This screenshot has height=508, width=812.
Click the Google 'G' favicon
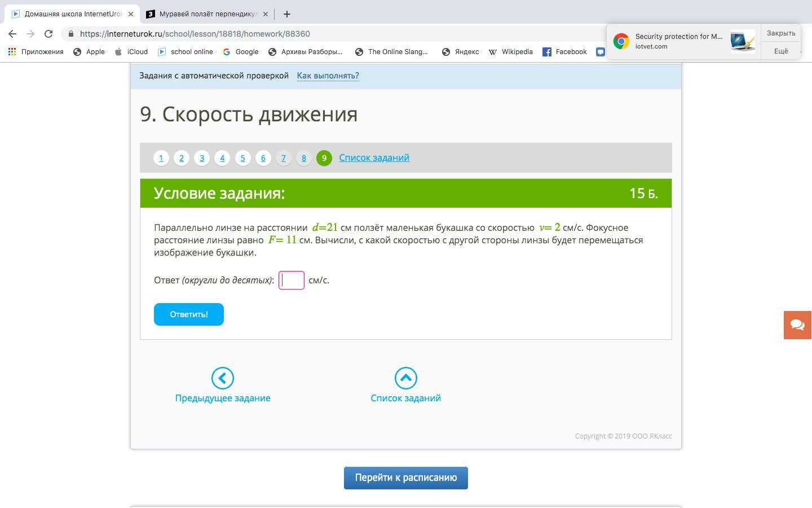[x=227, y=52]
